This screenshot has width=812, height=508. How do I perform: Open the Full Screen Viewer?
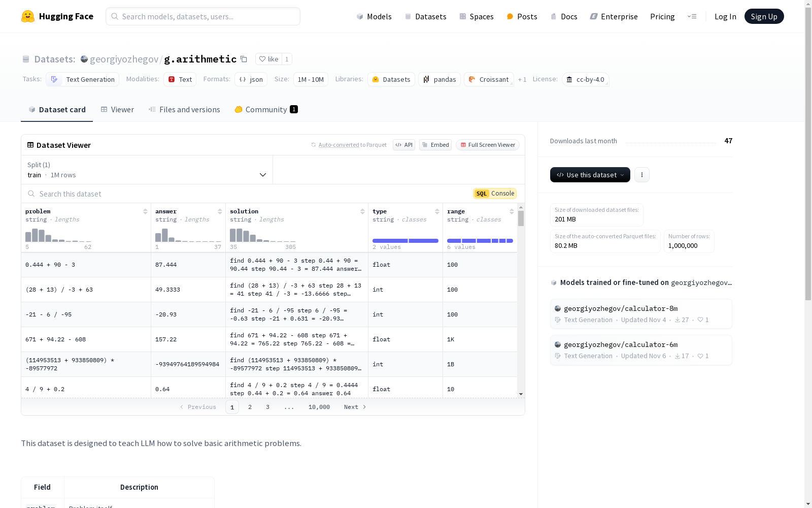[488, 145]
